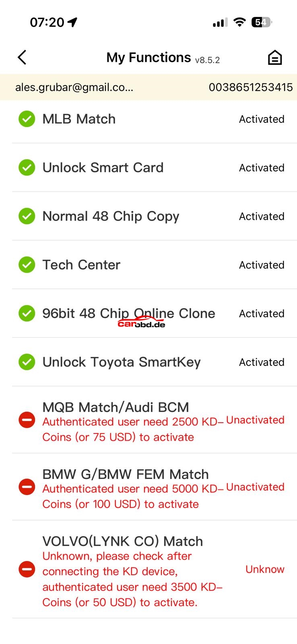
Task: Click green check beside Unlock Toyota SmartKey
Action: pyautogui.click(x=27, y=362)
